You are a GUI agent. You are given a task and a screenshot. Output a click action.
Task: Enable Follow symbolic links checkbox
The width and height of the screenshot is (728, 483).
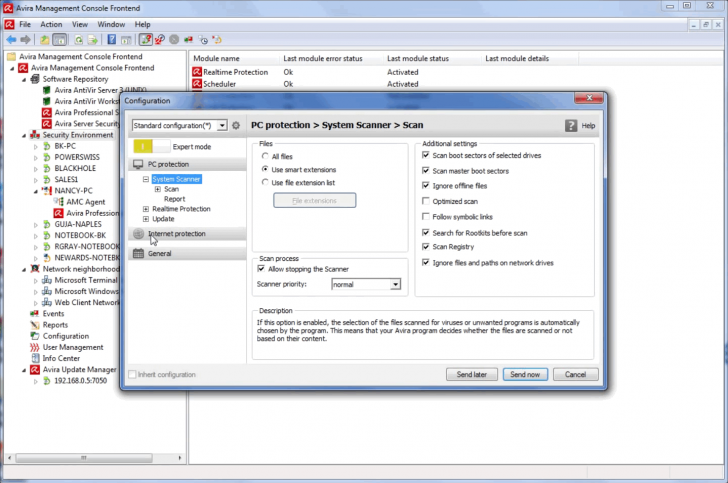[426, 216]
